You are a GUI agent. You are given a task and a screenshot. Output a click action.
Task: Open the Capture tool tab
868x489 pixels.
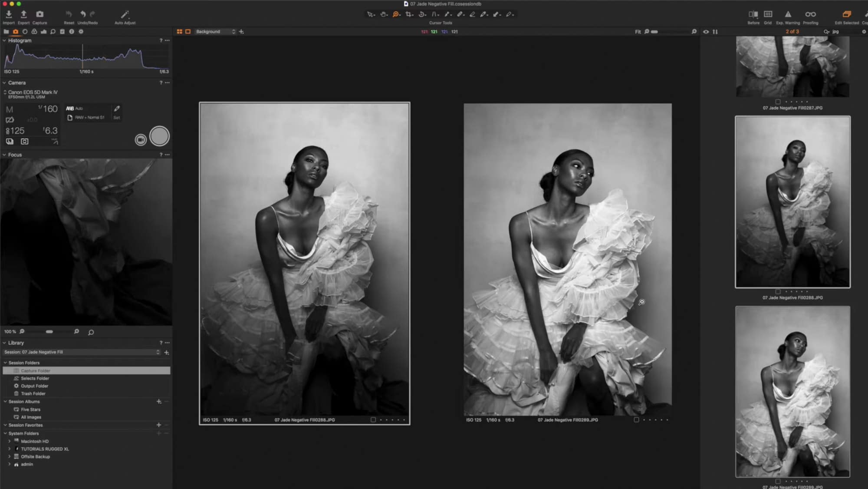(x=16, y=32)
